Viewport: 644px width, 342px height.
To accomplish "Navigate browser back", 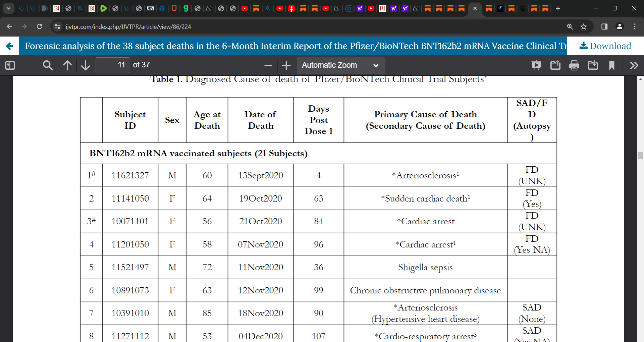I will coord(9,26).
